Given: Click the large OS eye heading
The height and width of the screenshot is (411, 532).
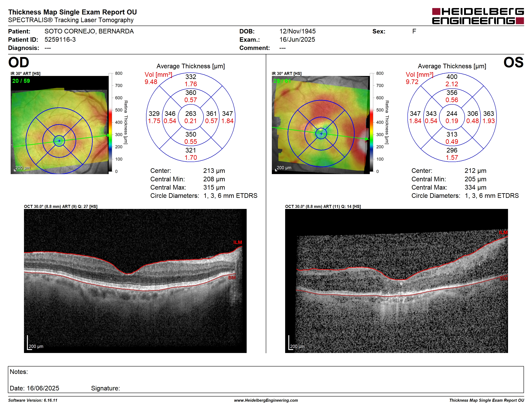Looking at the screenshot, I should [513, 62].
